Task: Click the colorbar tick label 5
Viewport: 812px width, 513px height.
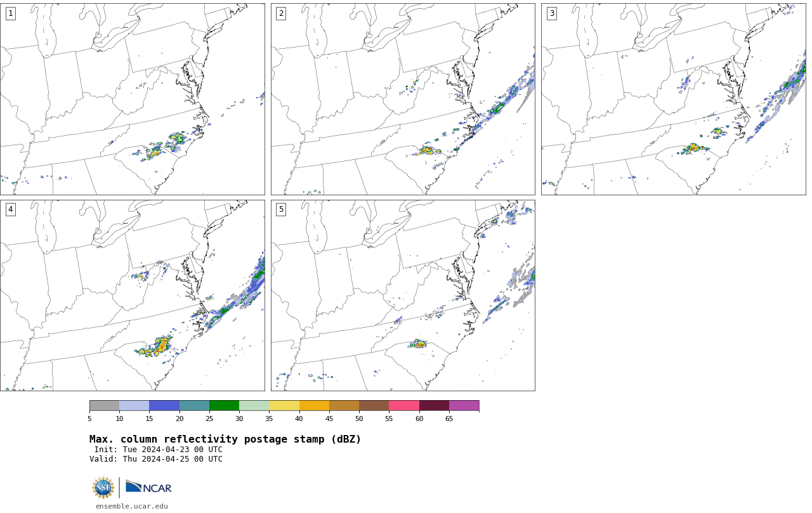Action: tap(89, 419)
